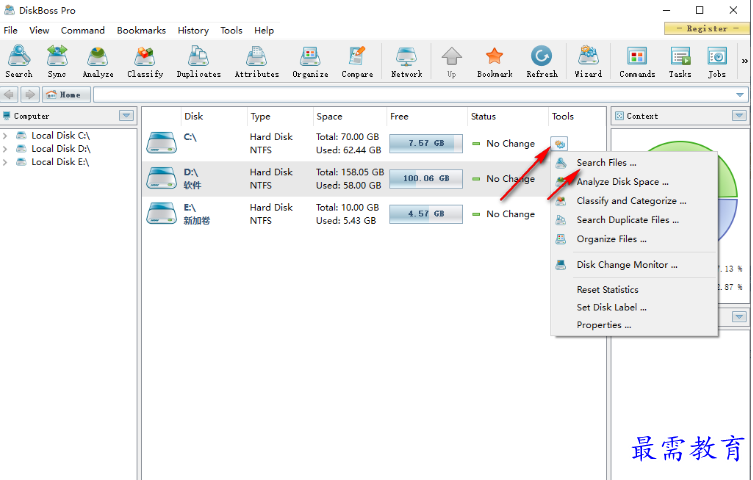Launch the Compare tool
The height and width of the screenshot is (480, 753).
coord(357,61)
